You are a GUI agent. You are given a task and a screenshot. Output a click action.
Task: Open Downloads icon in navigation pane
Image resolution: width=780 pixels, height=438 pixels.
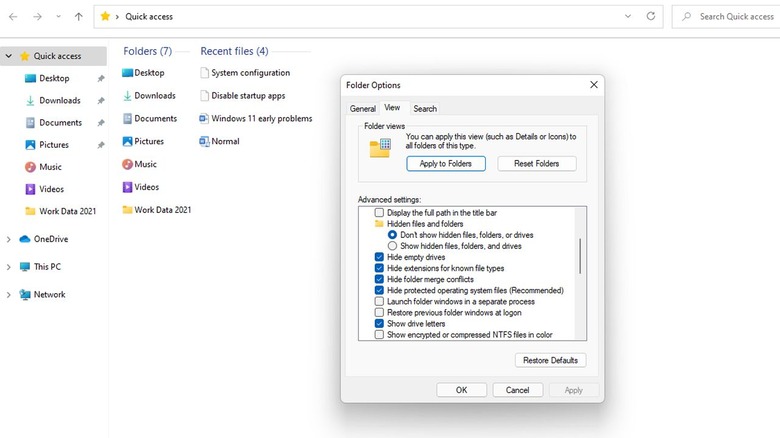(x=30, y=101)
